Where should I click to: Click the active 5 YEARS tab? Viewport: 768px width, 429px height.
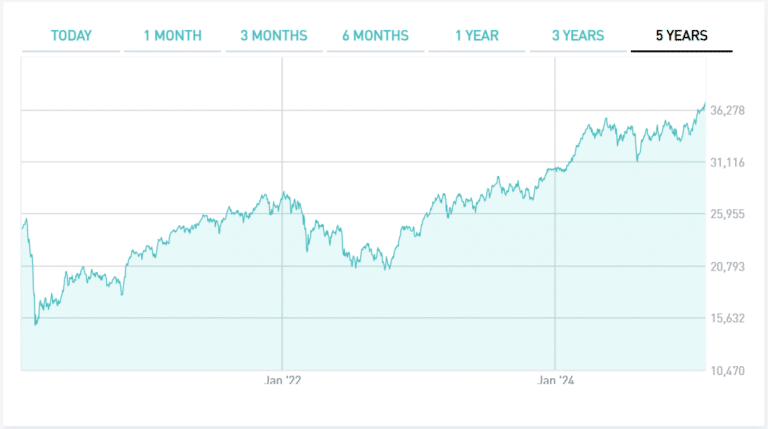coord(681,36)
